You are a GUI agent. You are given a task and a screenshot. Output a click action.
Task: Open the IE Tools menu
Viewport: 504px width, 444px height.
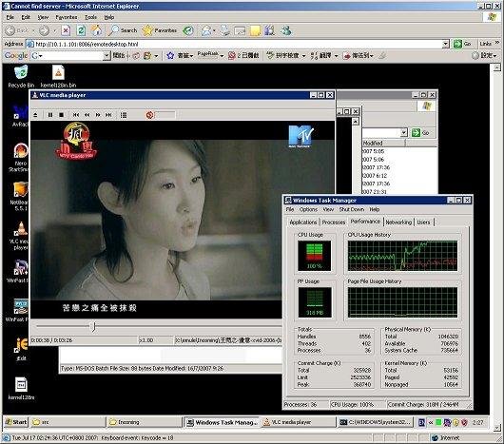tap(90, 17)
